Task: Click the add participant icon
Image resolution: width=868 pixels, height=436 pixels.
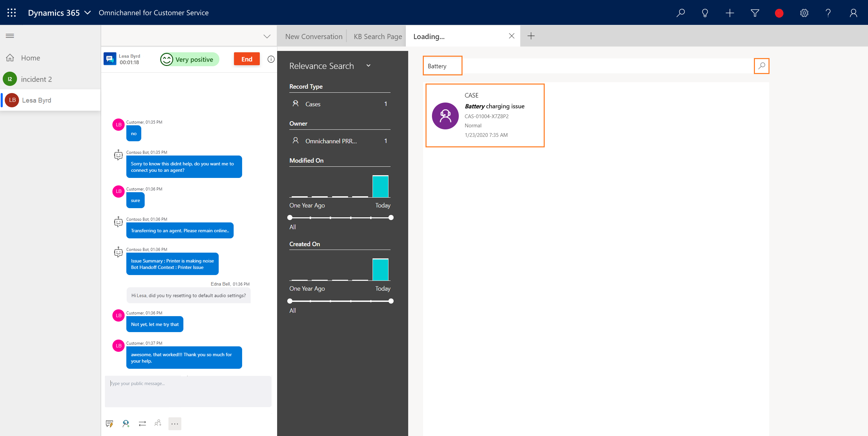Action: click(158, 423)
